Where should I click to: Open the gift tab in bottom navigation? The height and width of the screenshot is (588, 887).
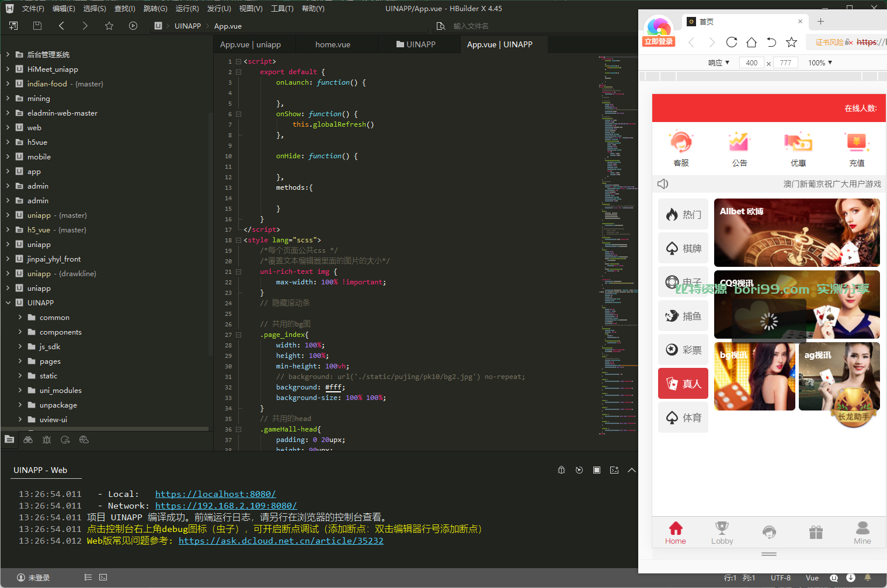(816, 532)
